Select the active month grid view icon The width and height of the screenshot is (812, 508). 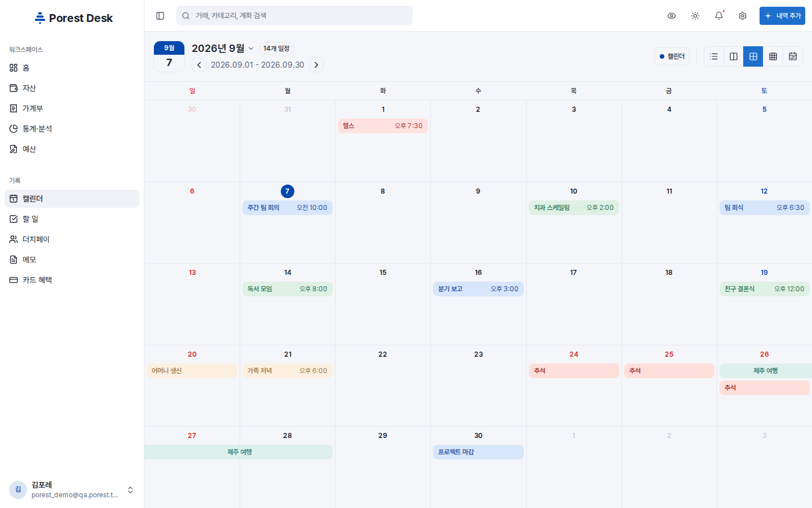pyautogui.click(x=753, y=56)
